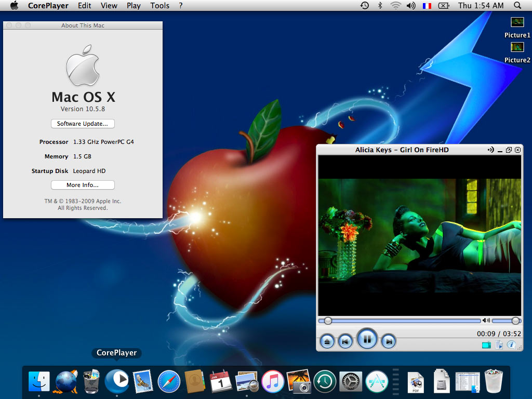
Task: Click the Bluetooth status icon
Action: tap(380, 5)
